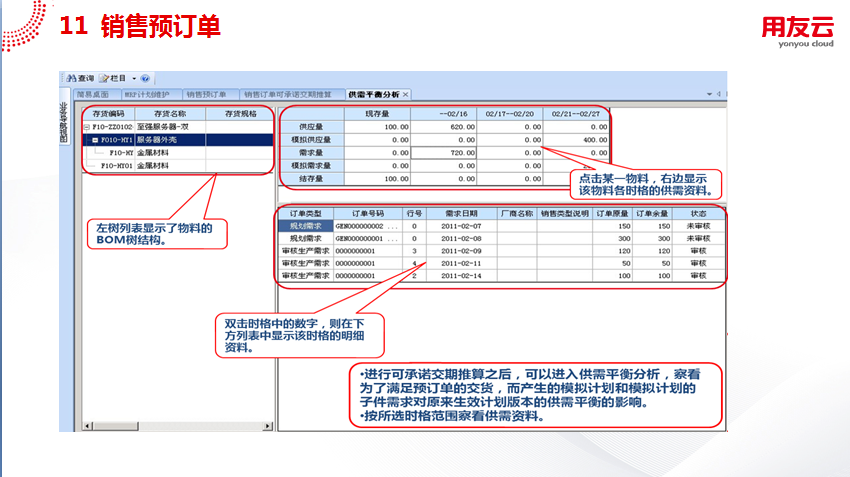Screen dimensions: 850x477
Task: Click the 需求量 row label
Action: pyautogui.click(x=312, y=153)
